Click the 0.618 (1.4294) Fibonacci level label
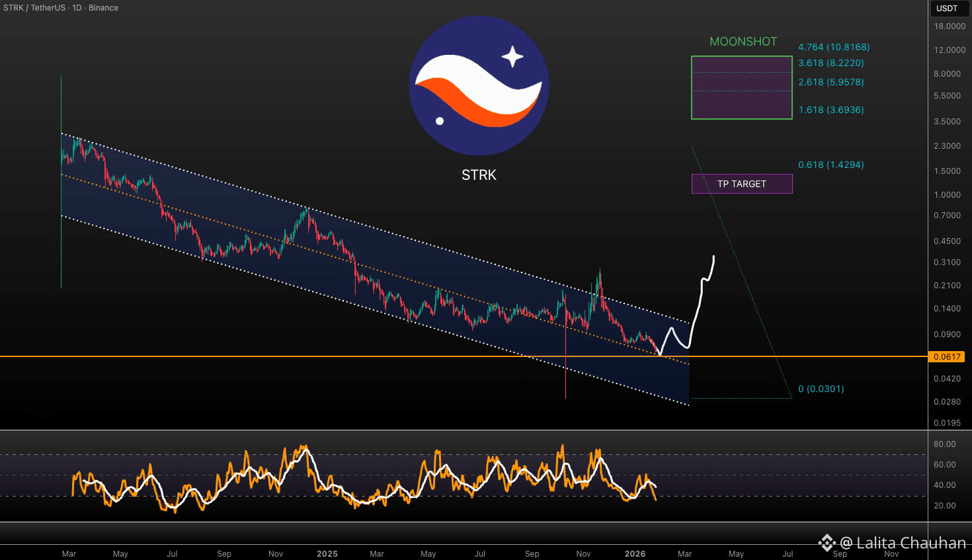 click(830, 165)
